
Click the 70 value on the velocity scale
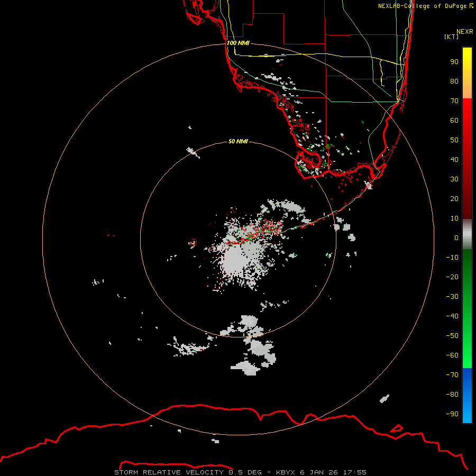click(454, 101)
